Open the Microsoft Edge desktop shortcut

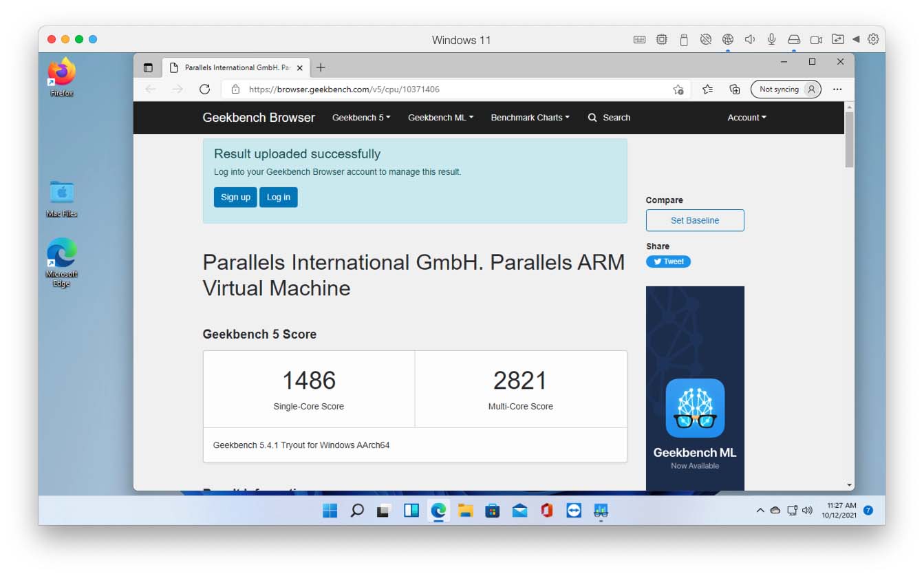coord(61,262)
